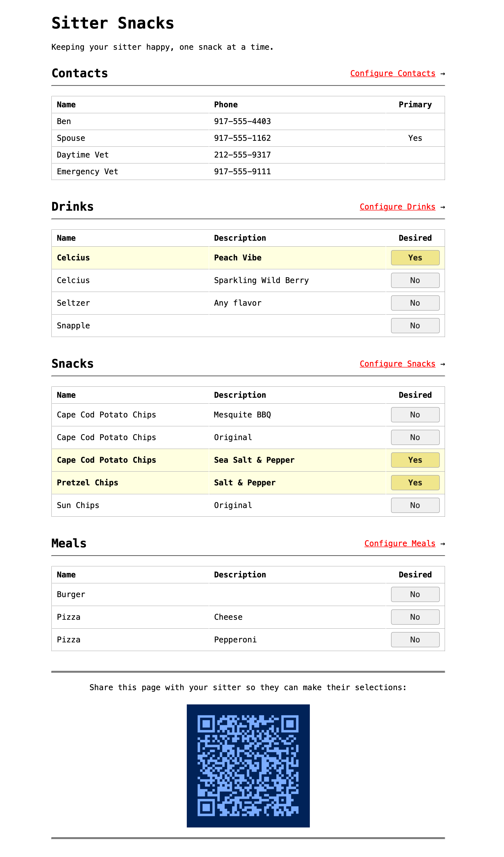Mark Sun Chips Original as desired
This screenshot has width=504, height=857.
[415, 505]
